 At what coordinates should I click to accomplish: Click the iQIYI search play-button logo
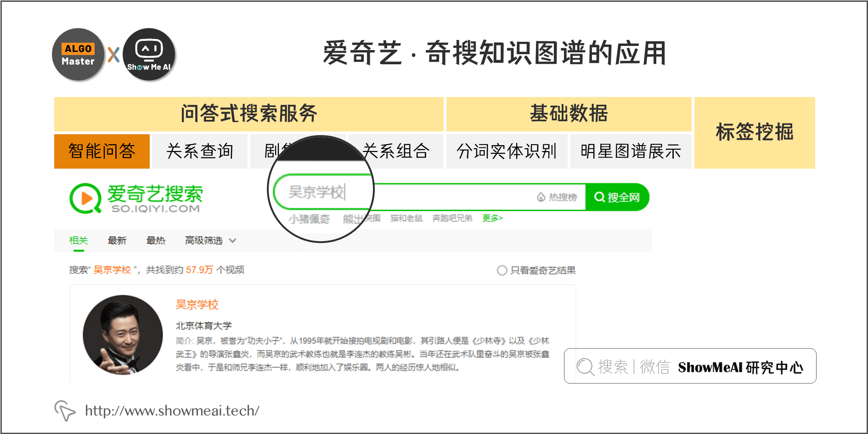(85, 198)
